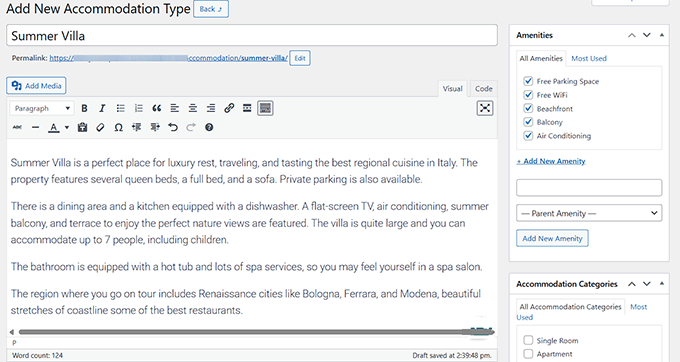Check Apartment category
This screenshot has height=362, width=680.
[528, 354]
